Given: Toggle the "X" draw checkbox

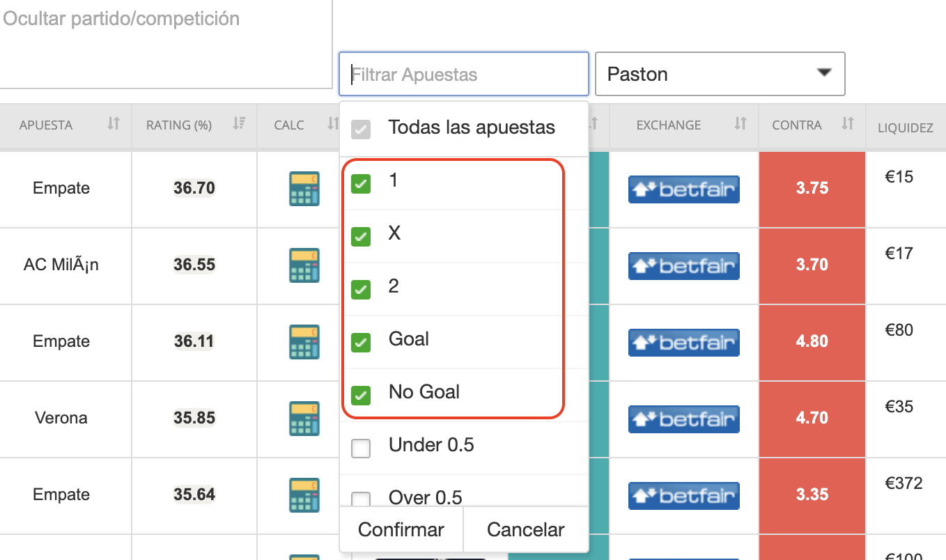Looking at the screenshot, I should (x=361, y=236).
